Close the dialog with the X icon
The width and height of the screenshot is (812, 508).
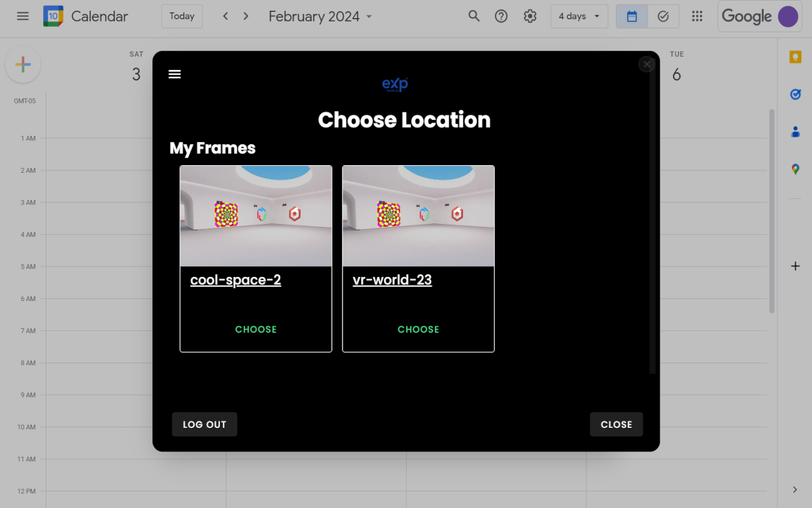point(646,64)
